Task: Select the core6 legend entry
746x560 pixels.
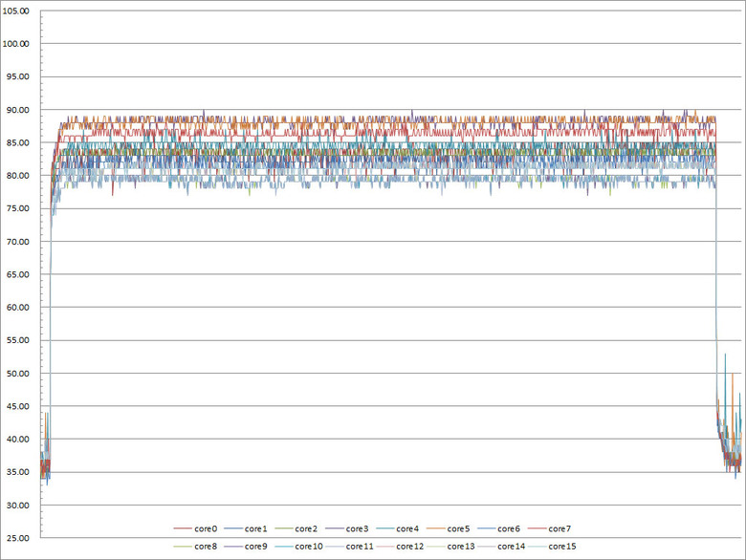Action: click(x=498, y=528)
